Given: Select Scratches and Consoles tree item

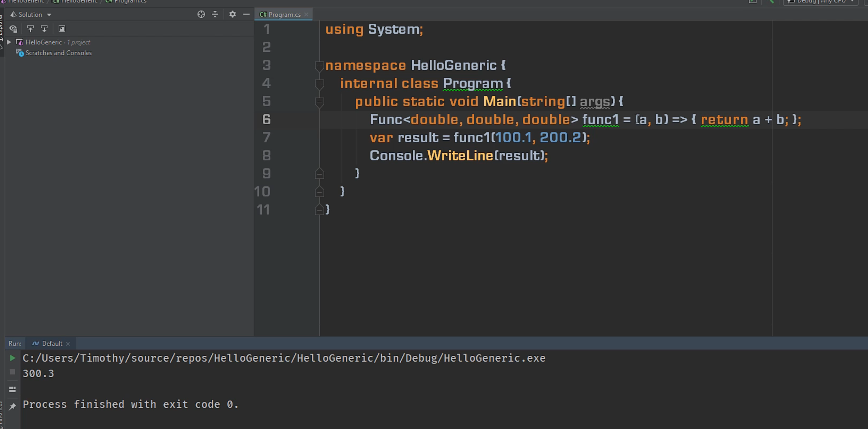Looking at the screenshot, I should 59,53.
